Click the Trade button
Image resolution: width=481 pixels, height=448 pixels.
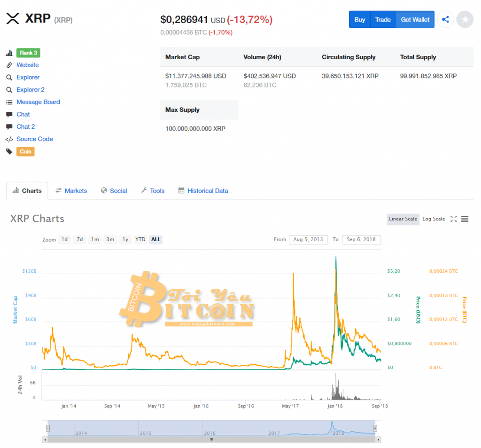point(383,20)
